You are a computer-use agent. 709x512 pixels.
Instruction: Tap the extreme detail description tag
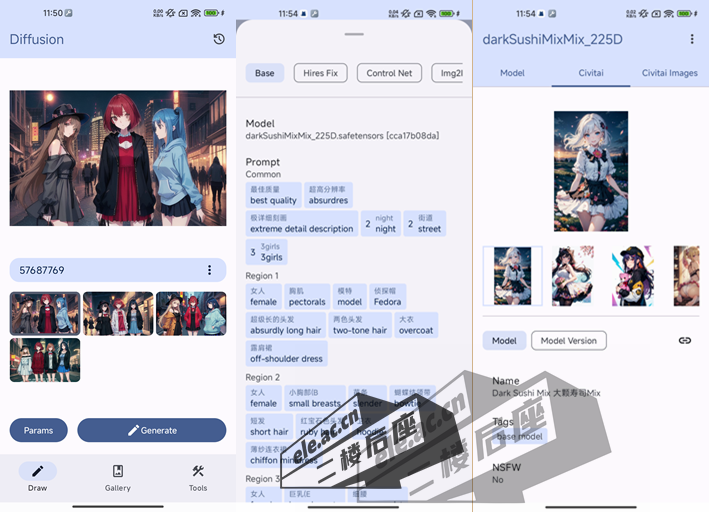click(302, 223)
